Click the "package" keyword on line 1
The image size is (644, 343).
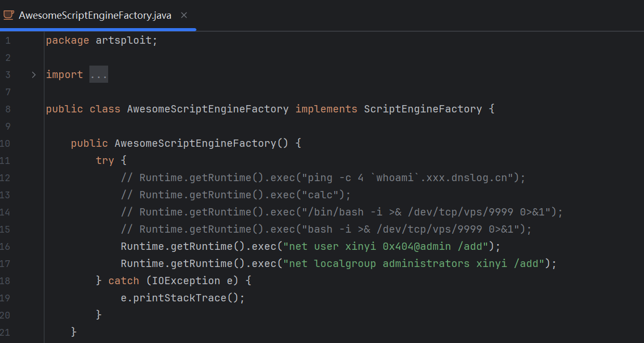click(68, 41)
